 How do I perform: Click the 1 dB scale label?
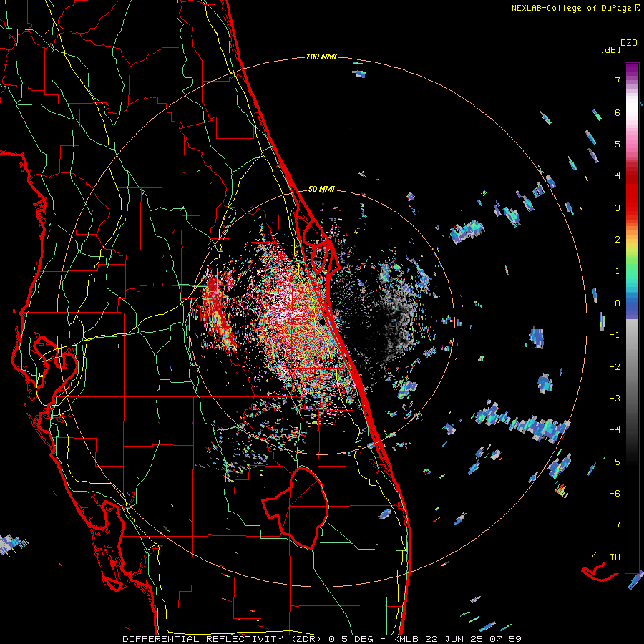pyautogui.click(x=618, y=271)
